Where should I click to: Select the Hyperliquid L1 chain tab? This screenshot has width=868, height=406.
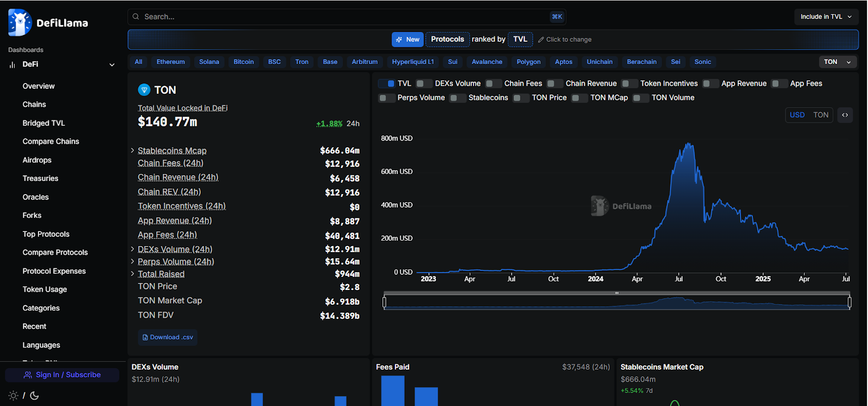pyautogui.click(x=413, y=62)
